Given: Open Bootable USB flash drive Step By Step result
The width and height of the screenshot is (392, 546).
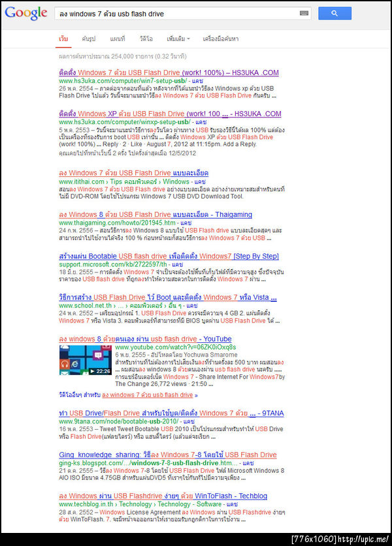Looking at the screenshot, I should click(x=169, y=256).
